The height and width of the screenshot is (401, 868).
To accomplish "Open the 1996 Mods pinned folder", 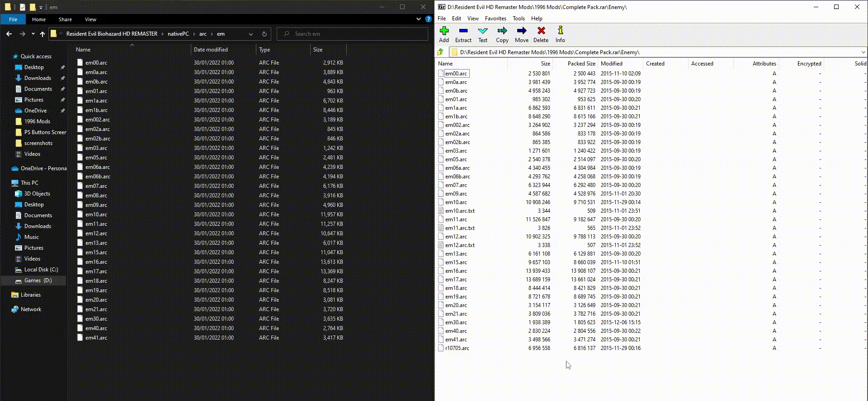I will click(x=37, y=121).
